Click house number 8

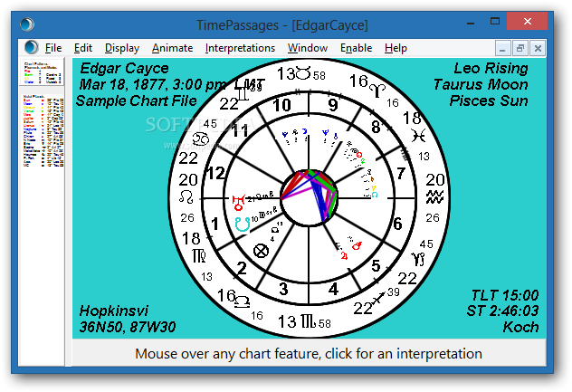(376, 127)
